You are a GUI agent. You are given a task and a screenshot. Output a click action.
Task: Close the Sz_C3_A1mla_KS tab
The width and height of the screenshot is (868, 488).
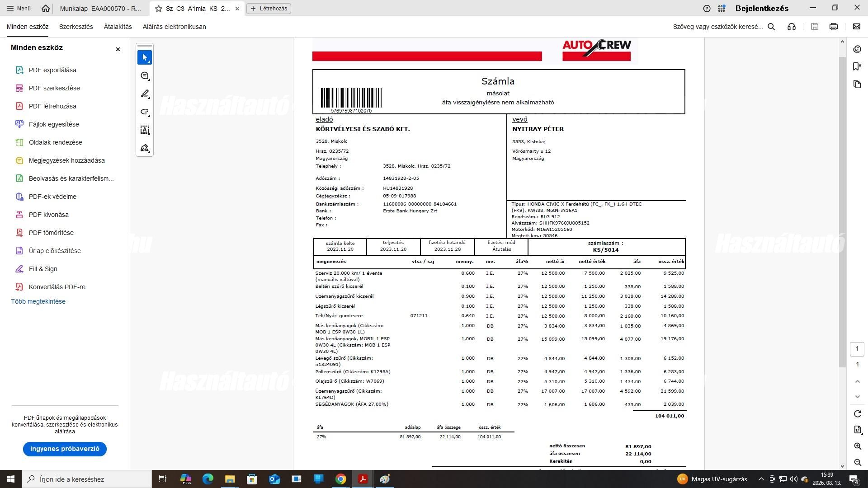237,9
